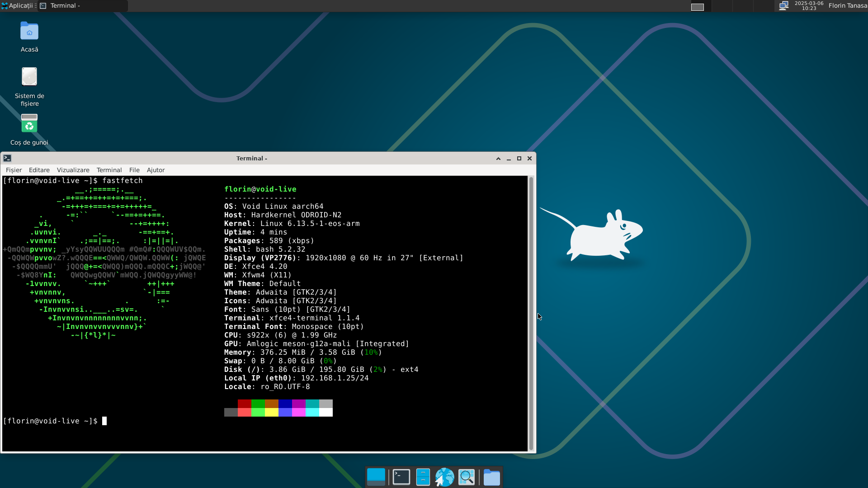The image size is (868, 488).
Task: Click the 'Uptime: 4 mins' line
Action: coord(256,232)
